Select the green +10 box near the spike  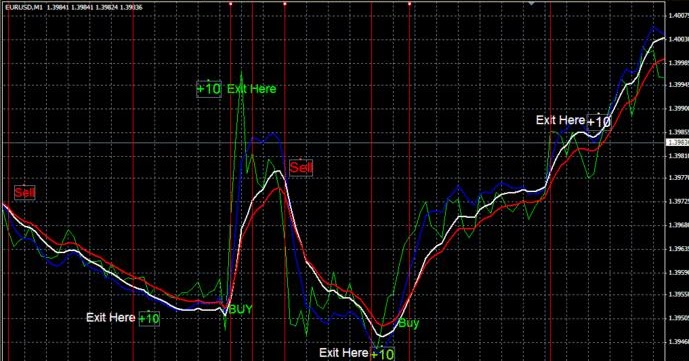pyautogui.click(x=209, y=89)
